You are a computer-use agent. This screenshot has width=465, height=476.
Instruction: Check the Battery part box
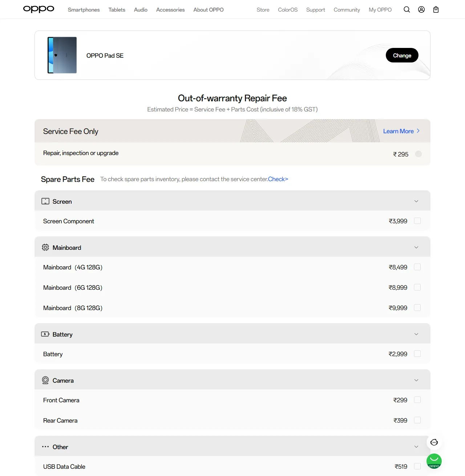[x=417, y=354]
